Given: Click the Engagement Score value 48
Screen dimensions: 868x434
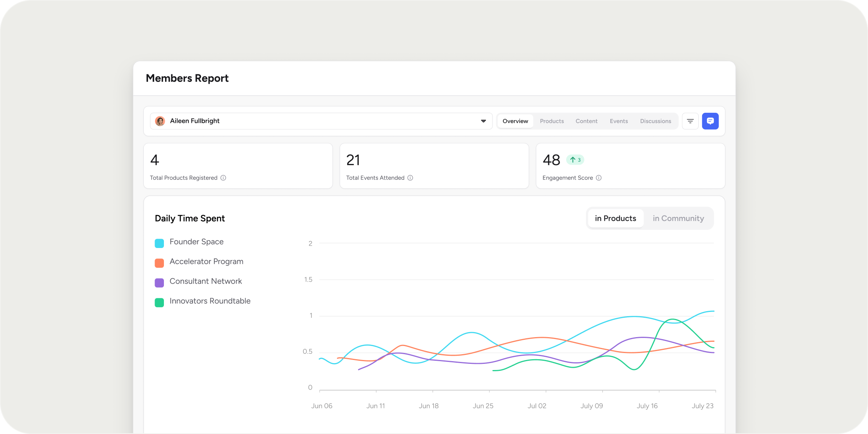Looking at the screenshot, I should point(551,160).
